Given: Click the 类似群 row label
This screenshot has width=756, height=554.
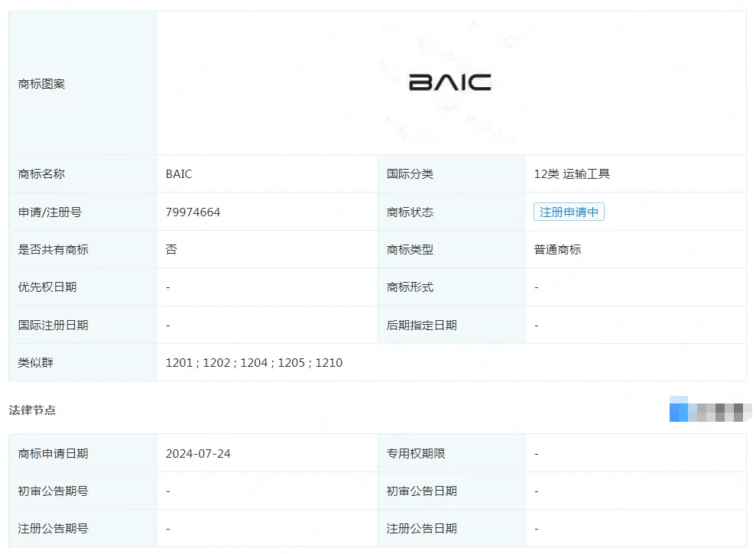Looking at the screenshot, I should coord(35,363).
